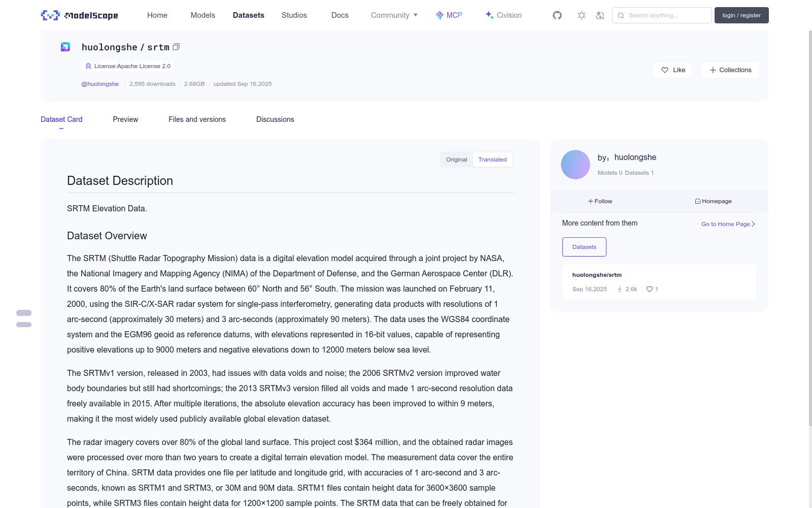Image resolution: width=812 pixels, height=508 pixels.
Task: Click the download count icon on the srtm card
Action: coord(620,289)
